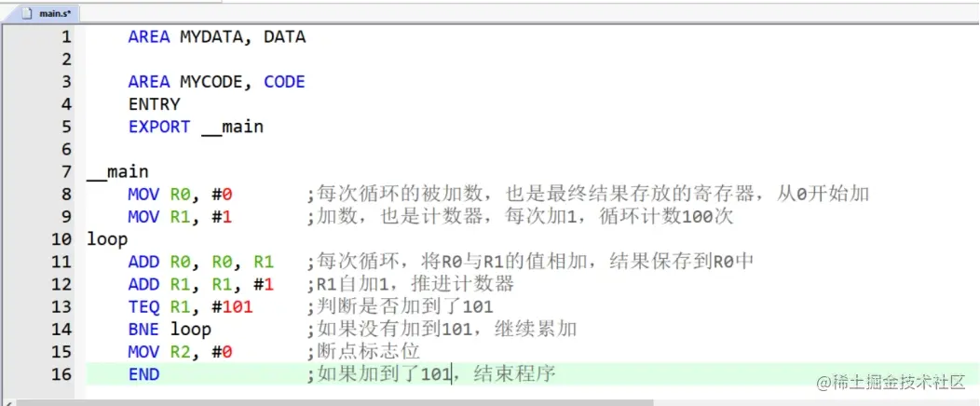Click the MOV R2, #0 instruction
Viewport: 980px width, 406px height.
click(x=180, y=352)
